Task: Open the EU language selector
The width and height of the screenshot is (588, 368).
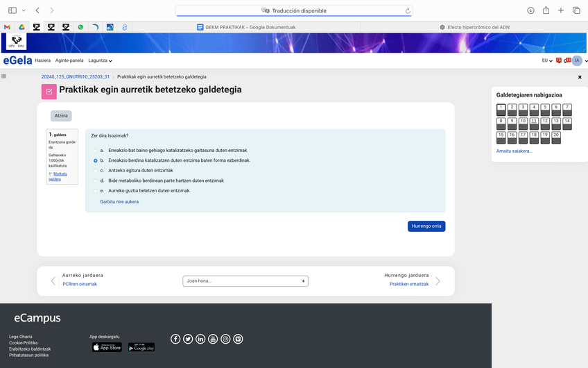Action: click(x=547, y=60)
